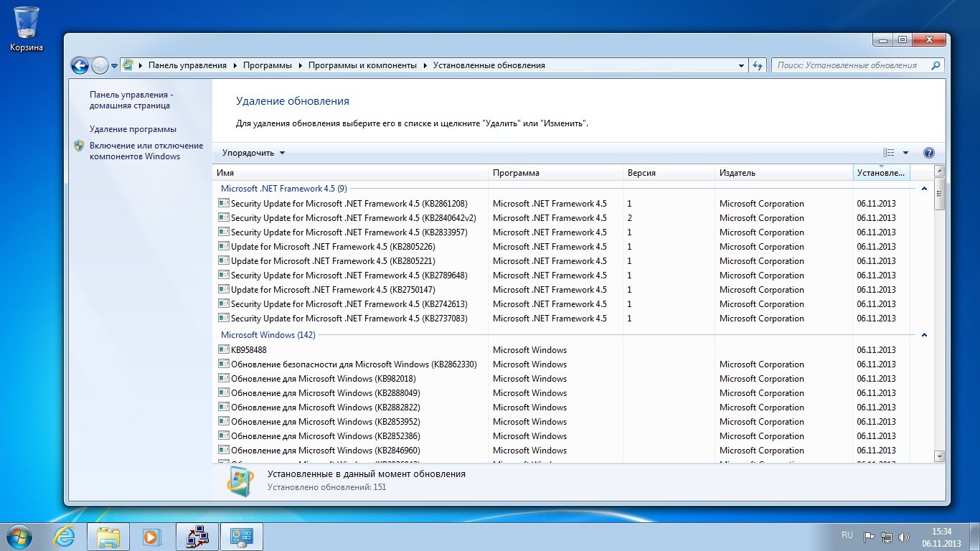Switch to the network computers taskbar app
The width and height of the screenshot is (980, 551).
197,536
